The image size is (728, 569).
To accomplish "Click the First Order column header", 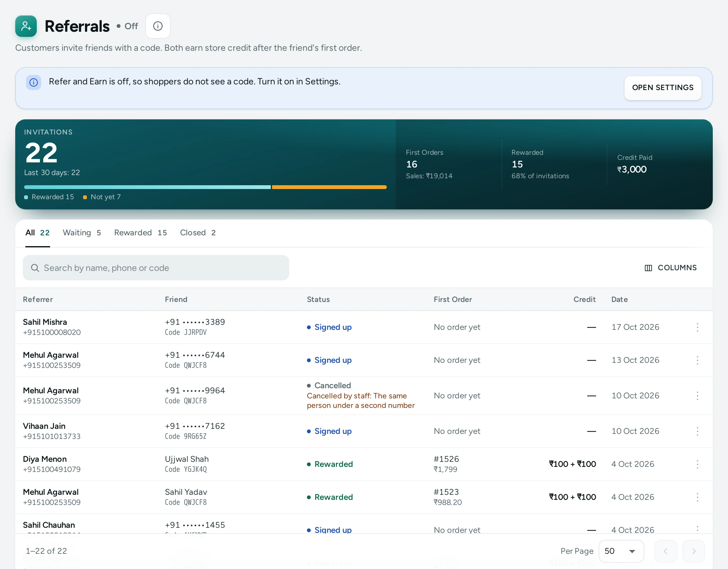I will coord(453,299).
